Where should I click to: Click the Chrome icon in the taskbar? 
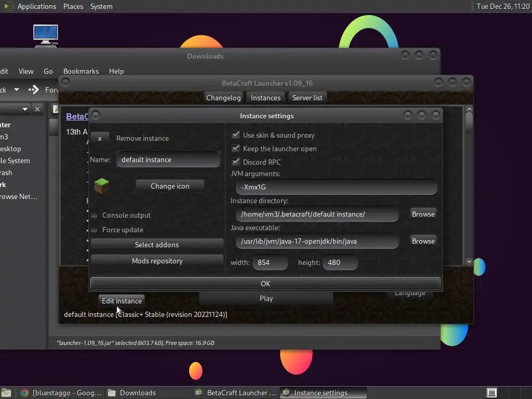tap(24, 393)
